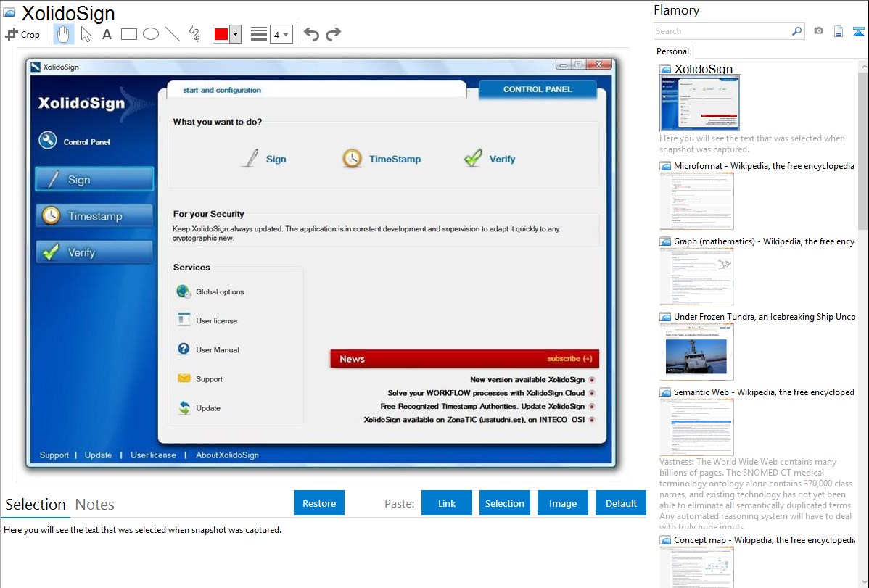Click the Support link in XolidoSign footer

click(x=54, y=455)
